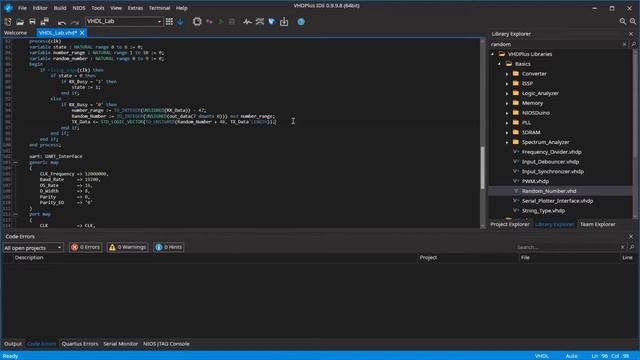Switch to Team Explorer tab
Viewport: 640px width, 360px height.
coord(598,224)
